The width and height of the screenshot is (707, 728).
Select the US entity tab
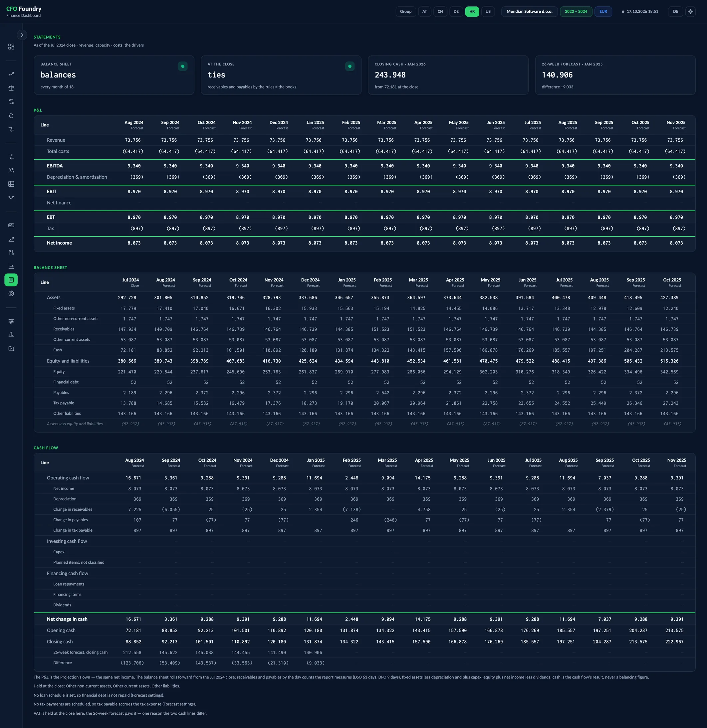click(x=488, y=12)
